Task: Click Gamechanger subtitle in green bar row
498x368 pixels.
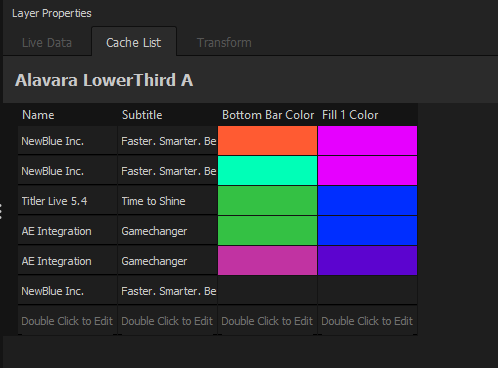Action: tap(168, 230)
